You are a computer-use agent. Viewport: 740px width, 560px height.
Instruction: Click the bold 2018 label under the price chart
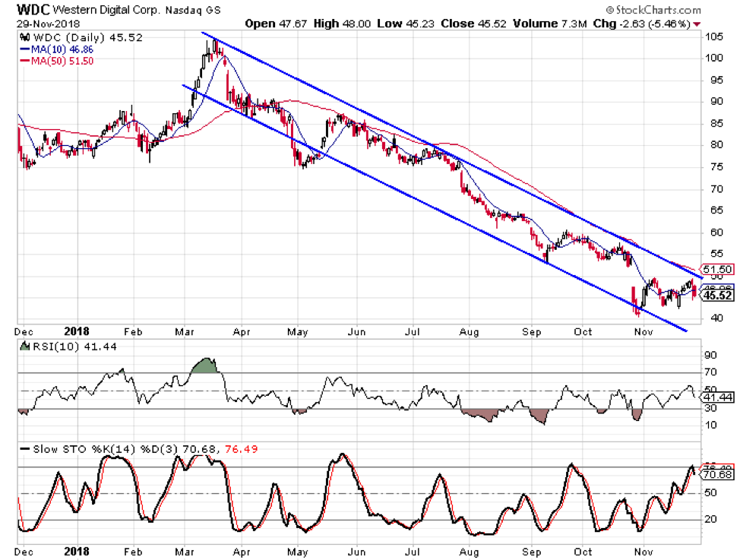[x=77, y=331]
